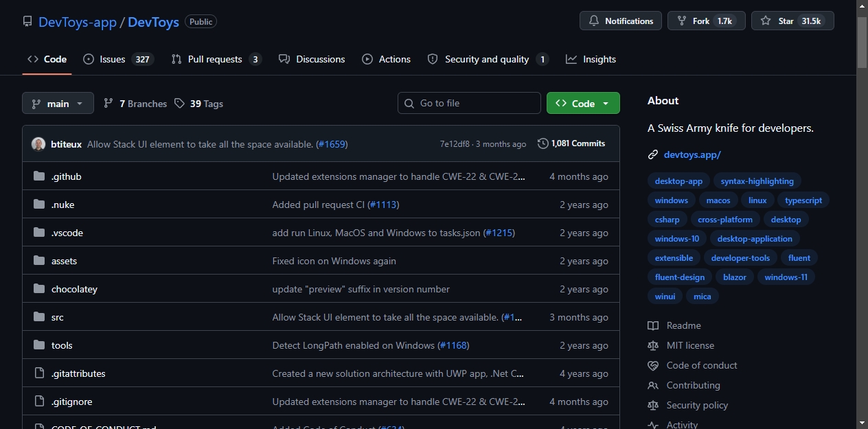Focus the Go to file search field
The image size is (868, 429).
click(x=469, y=103)
